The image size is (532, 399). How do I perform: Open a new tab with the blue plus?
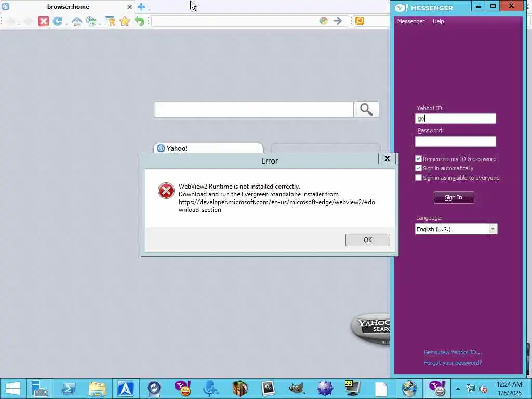141,6
